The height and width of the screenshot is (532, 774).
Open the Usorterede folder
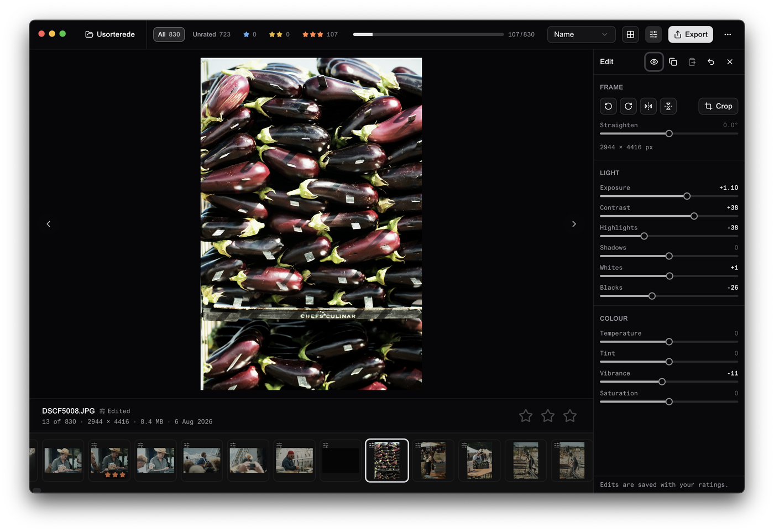(110, 34)
